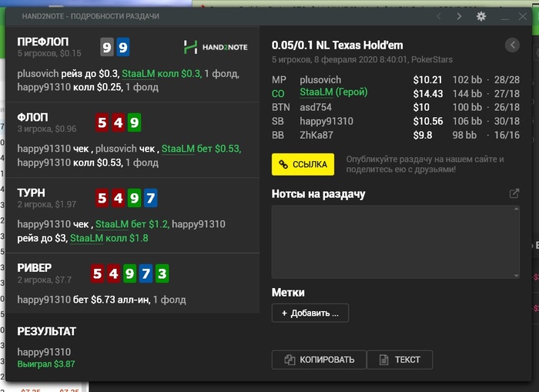539x392 pixels.
Task: Click the ТУРН section heading
Action: coord(31,193)
